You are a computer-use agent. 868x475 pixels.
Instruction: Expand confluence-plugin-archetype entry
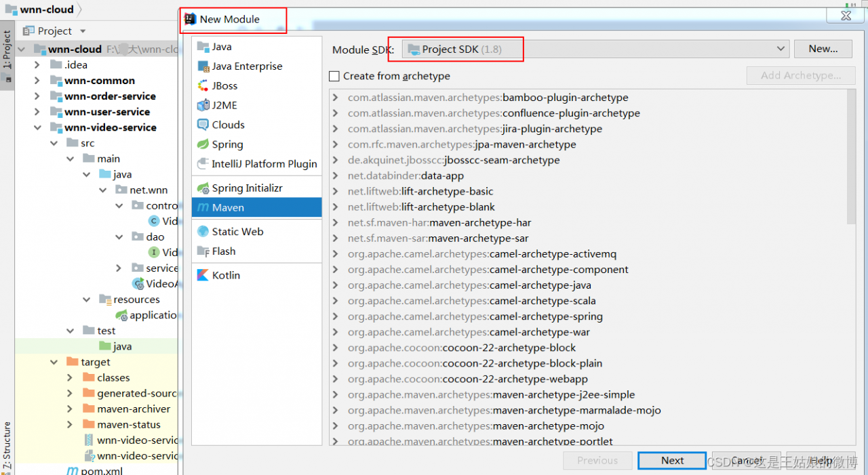point(336,113)
